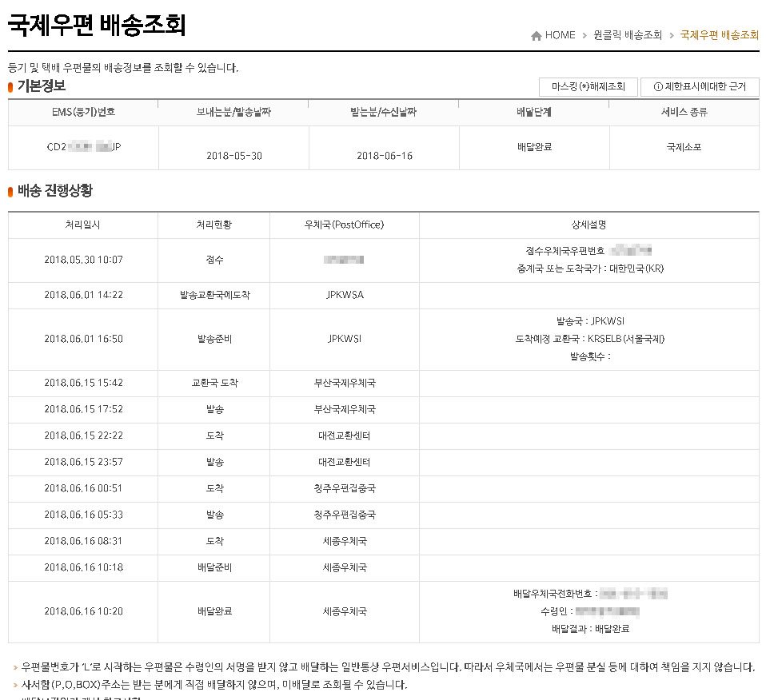Click the 국제소포 service type cell
The image size is (766, 700).
(x=684, y=147)
